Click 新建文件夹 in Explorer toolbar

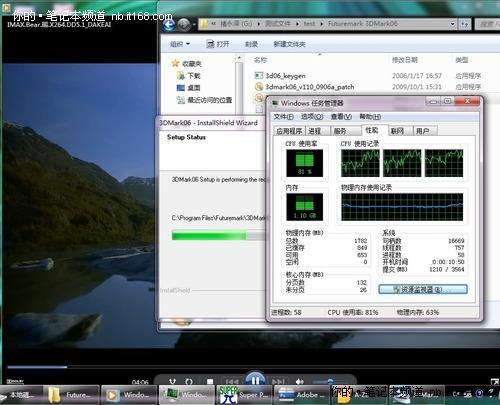pyautogui.click(x=289, y=44)
